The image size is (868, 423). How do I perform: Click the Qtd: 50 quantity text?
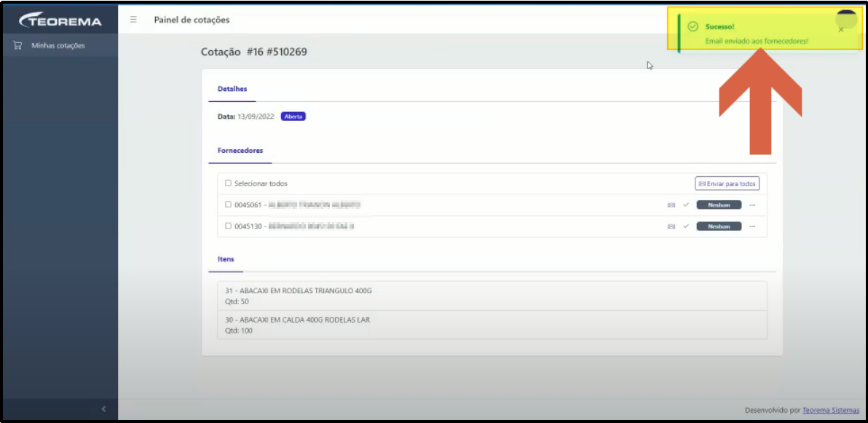point(236,301)
